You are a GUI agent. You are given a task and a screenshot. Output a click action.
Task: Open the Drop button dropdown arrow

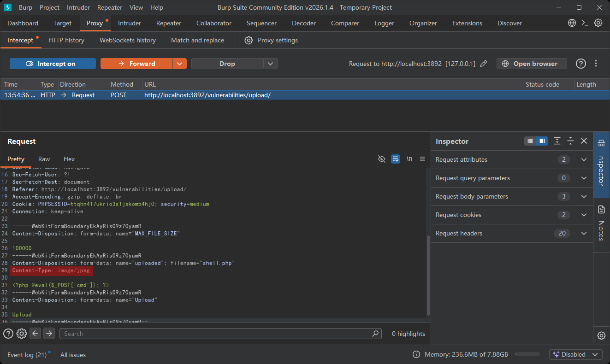tap(271, 64)
